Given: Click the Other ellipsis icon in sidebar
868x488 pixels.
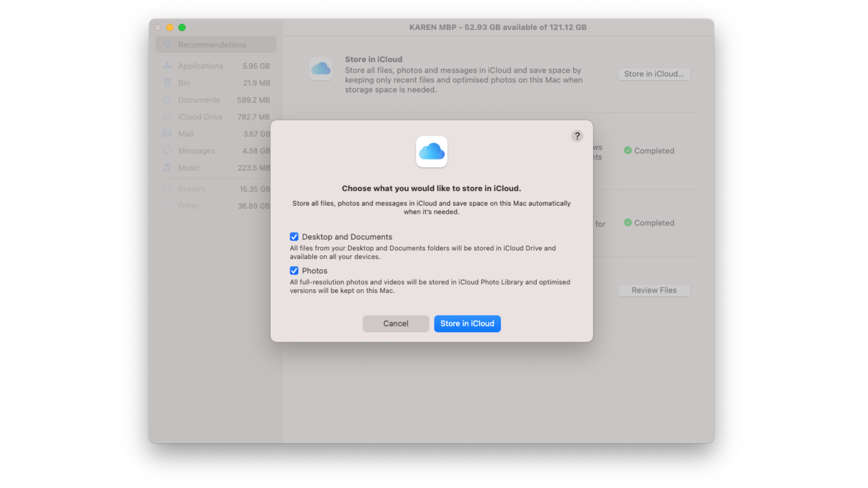Looking at the screenshot, I should pos(167,206).
